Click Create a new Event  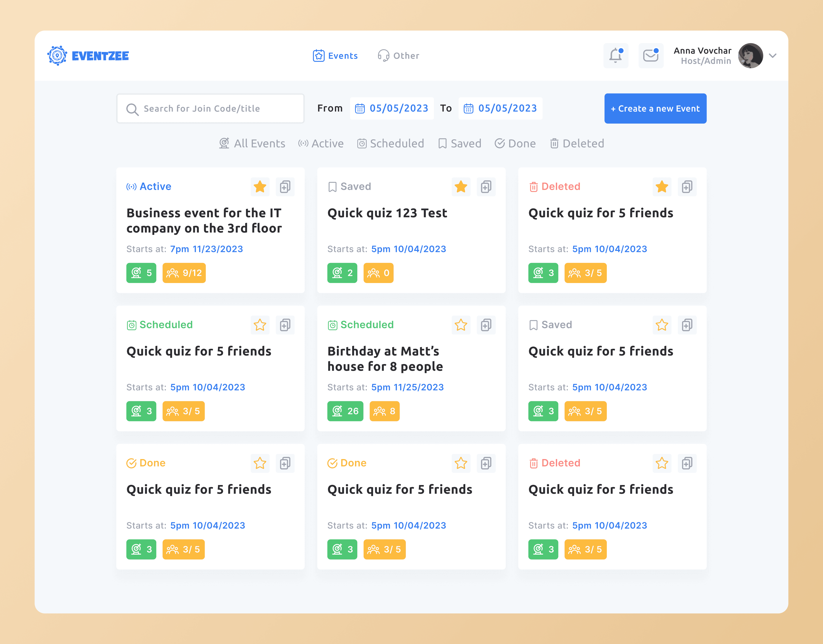tap(655, 109)
